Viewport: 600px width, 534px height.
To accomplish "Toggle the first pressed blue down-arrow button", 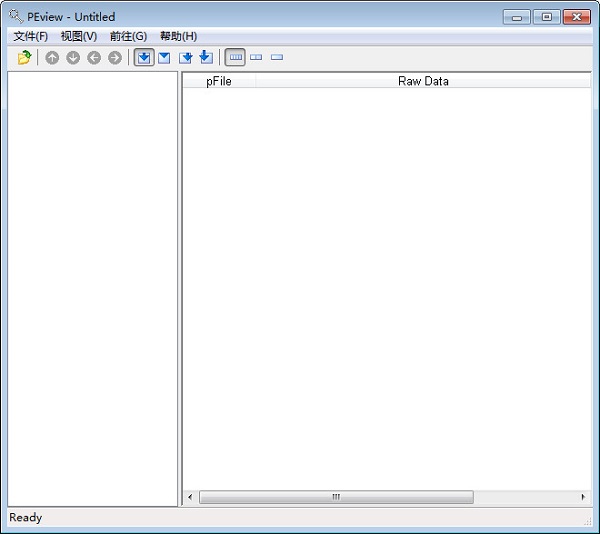I will 144,58.
